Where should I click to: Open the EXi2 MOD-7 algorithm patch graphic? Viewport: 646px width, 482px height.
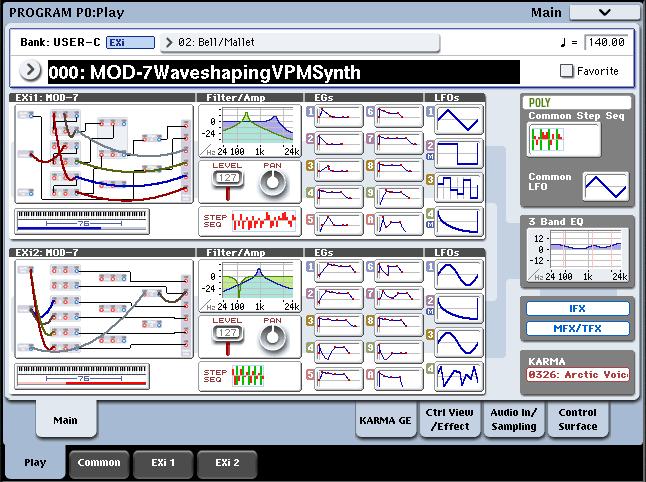click(x=104, y=309)
